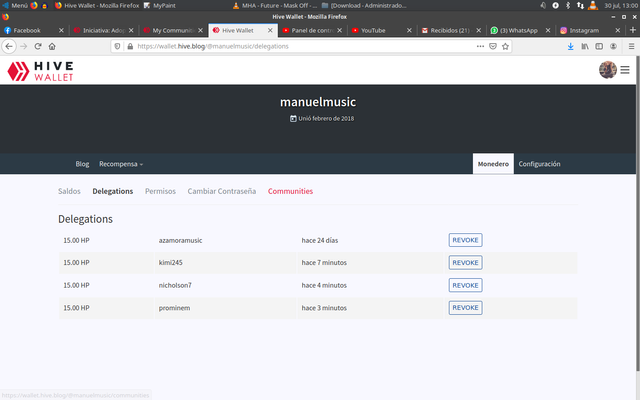
Task: Click the clock showing 30 jul, 13:00
Action: pyautogui.click(x=621, y=6)
